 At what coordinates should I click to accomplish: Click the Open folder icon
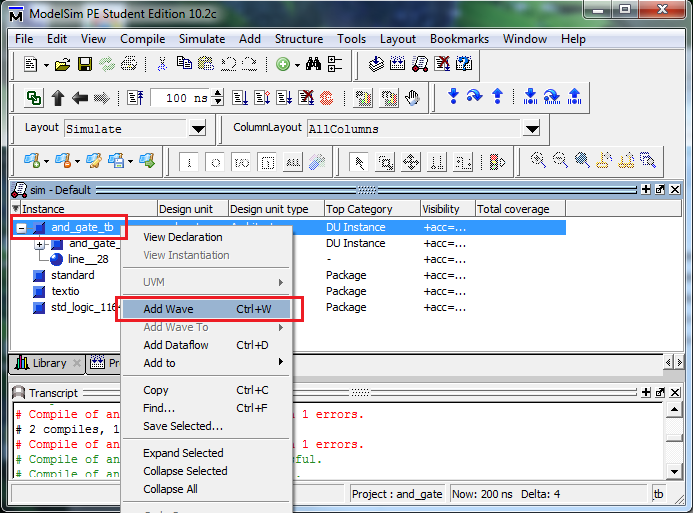[x=62, y=65]
